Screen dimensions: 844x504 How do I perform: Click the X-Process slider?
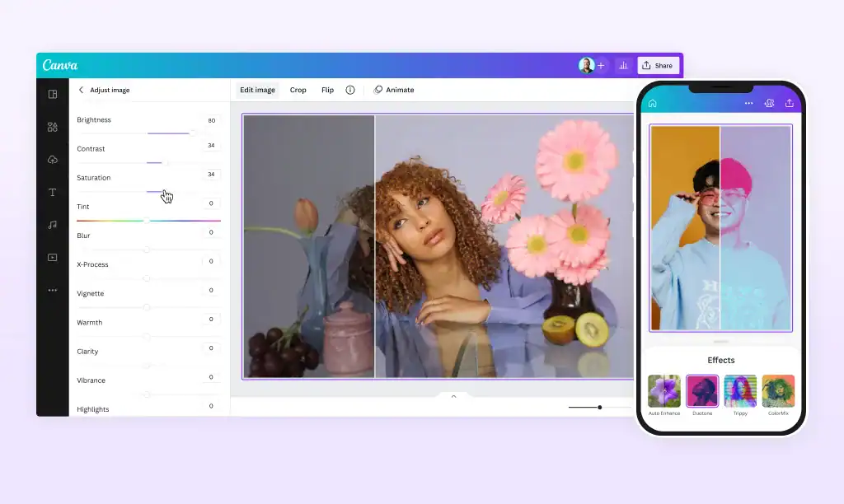148,278
